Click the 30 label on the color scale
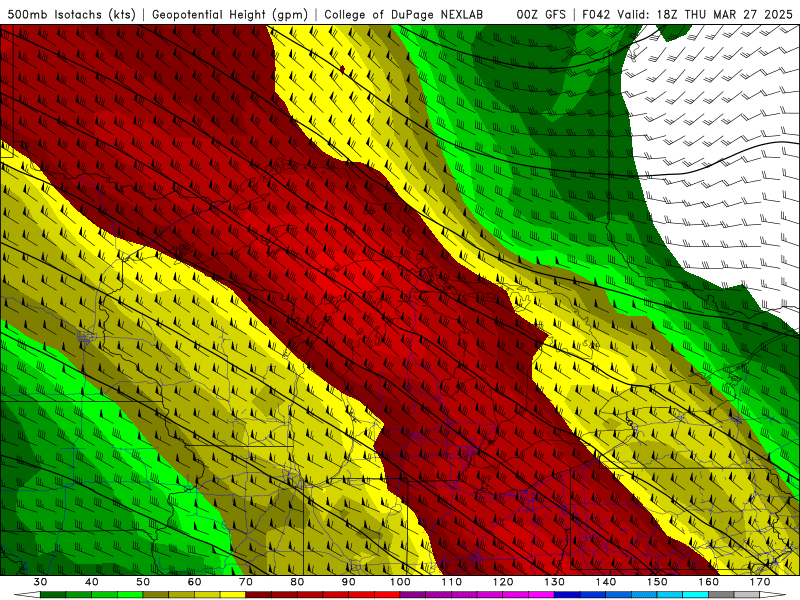Screen dimensions: 800x600 [40, 582]
